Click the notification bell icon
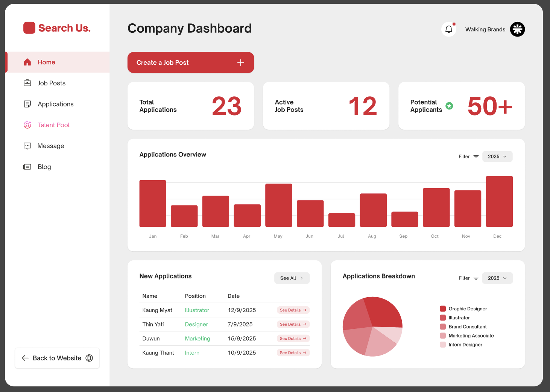This screenshot has height=392, width=550. (448, 29)
